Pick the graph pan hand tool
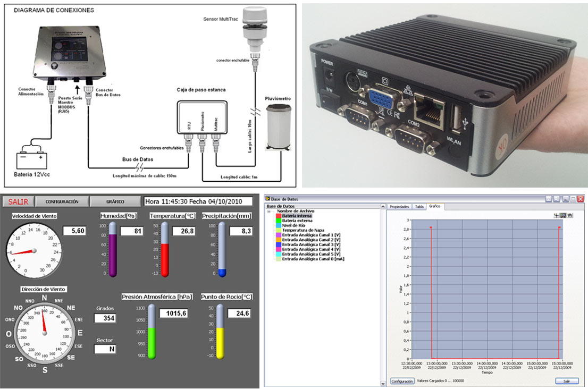The height and width of the screenshot is (389, 588). (x=569, y=215)
